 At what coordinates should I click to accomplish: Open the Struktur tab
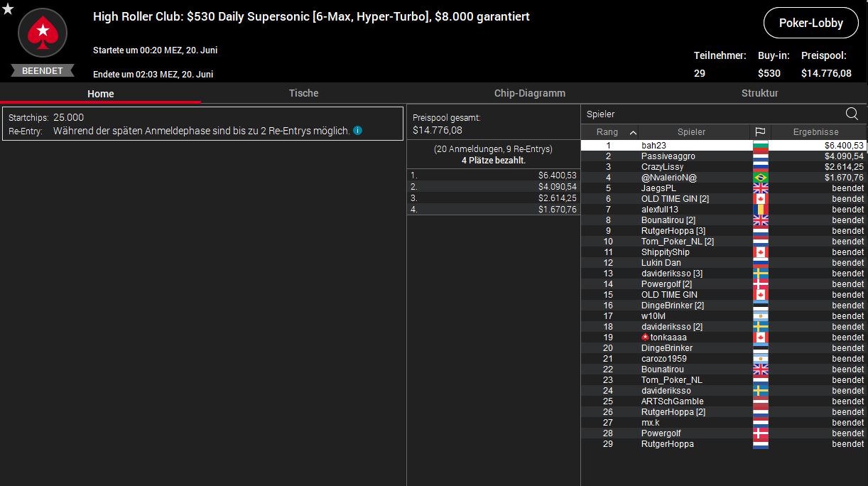tap(759, 93)
